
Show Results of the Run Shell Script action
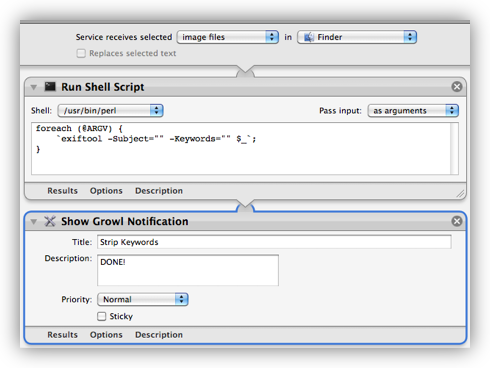(x=62, y=191)
